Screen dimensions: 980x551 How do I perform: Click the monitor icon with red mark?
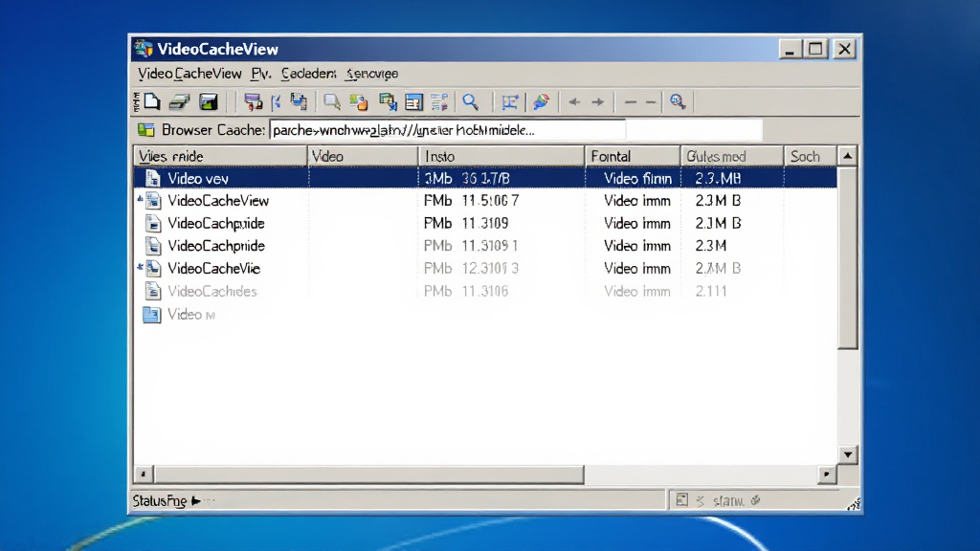[253, 101]
